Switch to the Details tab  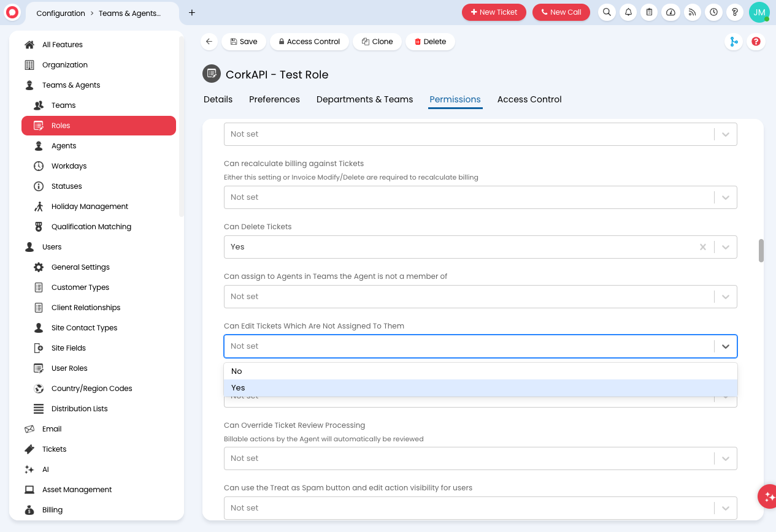tap(218, 99)
